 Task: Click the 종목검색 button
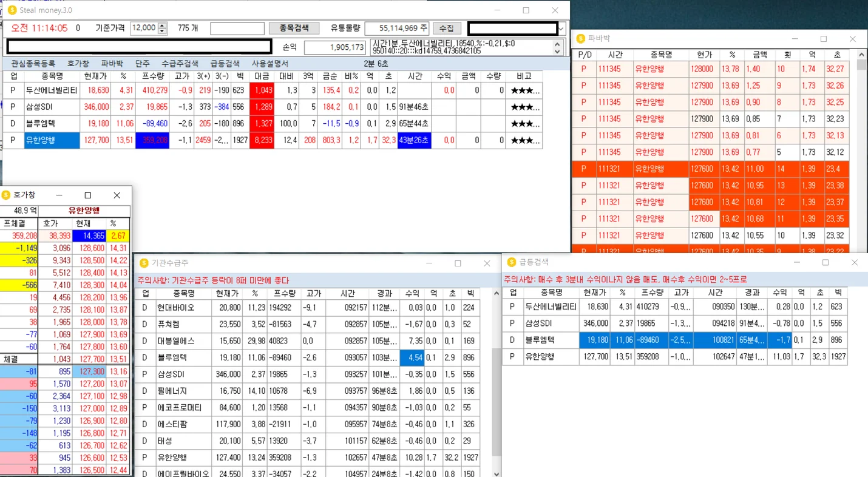[x=294, y=29]
